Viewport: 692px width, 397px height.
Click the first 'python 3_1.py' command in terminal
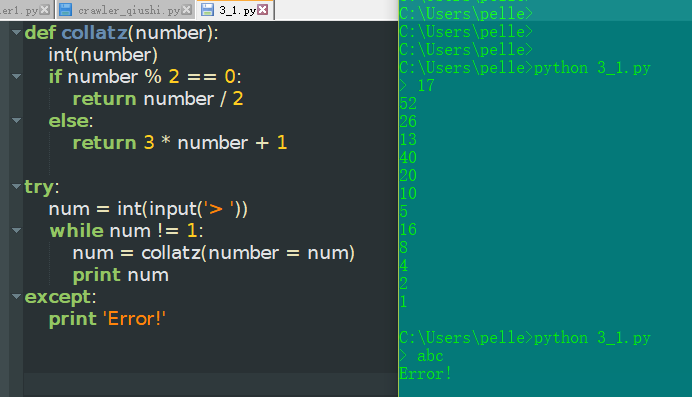click(x=592, y=68)
